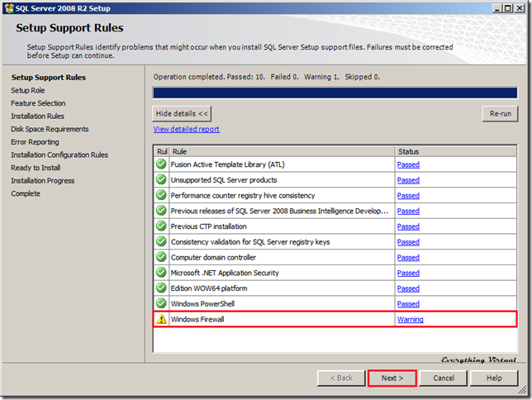Open Passed link for Unsupported SQL Server products

408,180
